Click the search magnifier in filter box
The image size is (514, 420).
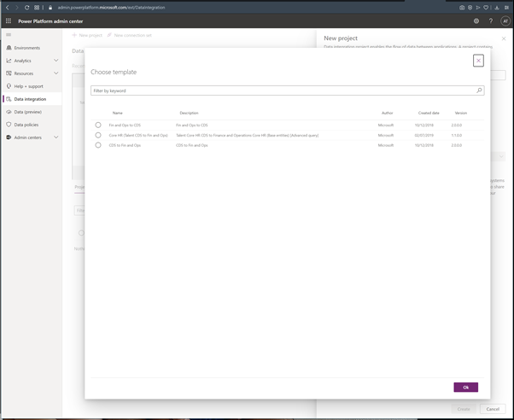coord(479,90)
